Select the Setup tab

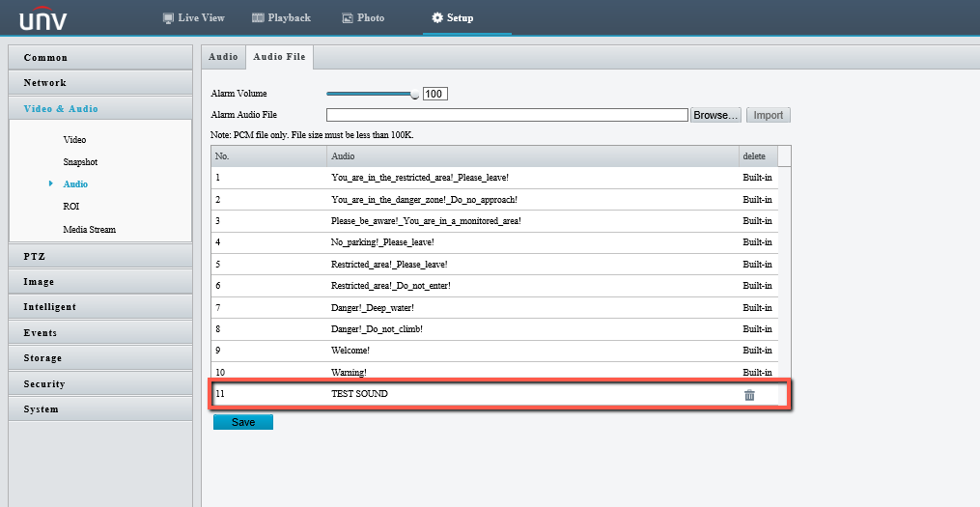click(453, 17)
